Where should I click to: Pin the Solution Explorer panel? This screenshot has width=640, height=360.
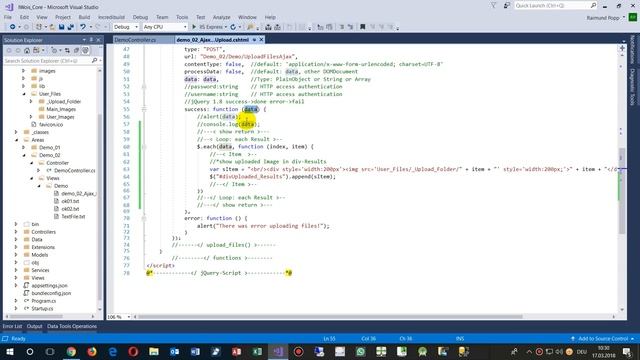91,40
